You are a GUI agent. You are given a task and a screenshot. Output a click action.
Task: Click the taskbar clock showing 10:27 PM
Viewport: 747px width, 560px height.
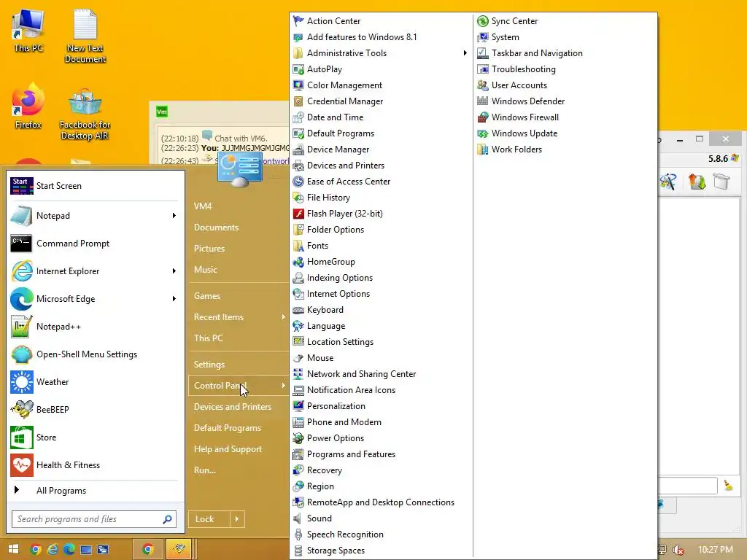(715, 550)
